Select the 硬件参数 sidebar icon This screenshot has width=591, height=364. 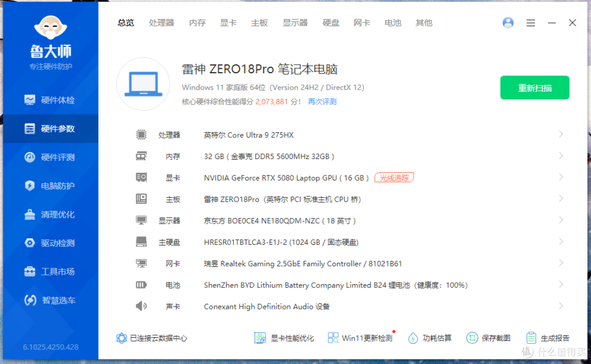tap(30, 128)
